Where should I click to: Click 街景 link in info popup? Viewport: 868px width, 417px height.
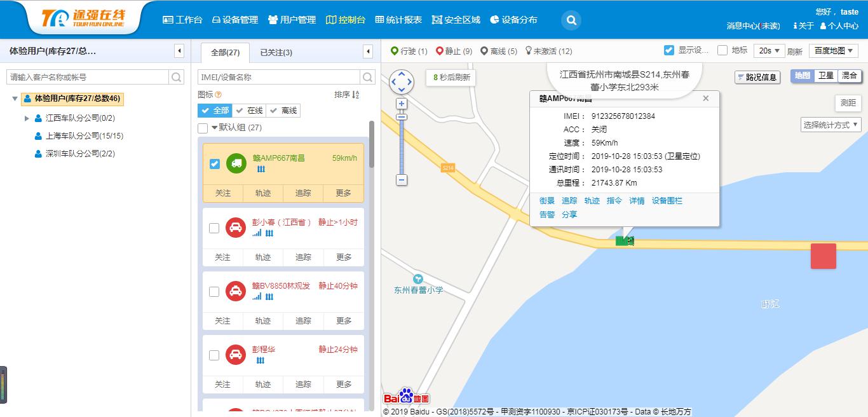click(547, 201)
